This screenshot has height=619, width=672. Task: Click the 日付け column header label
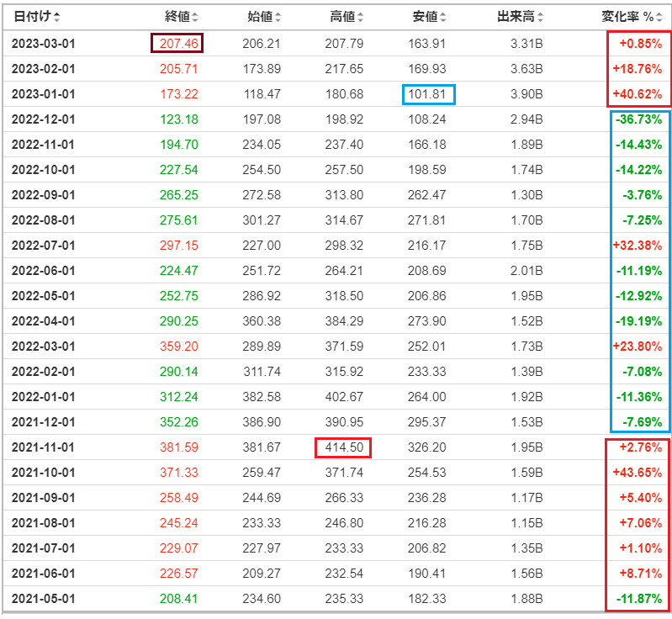pyautogui.click(x=33, y=17)
